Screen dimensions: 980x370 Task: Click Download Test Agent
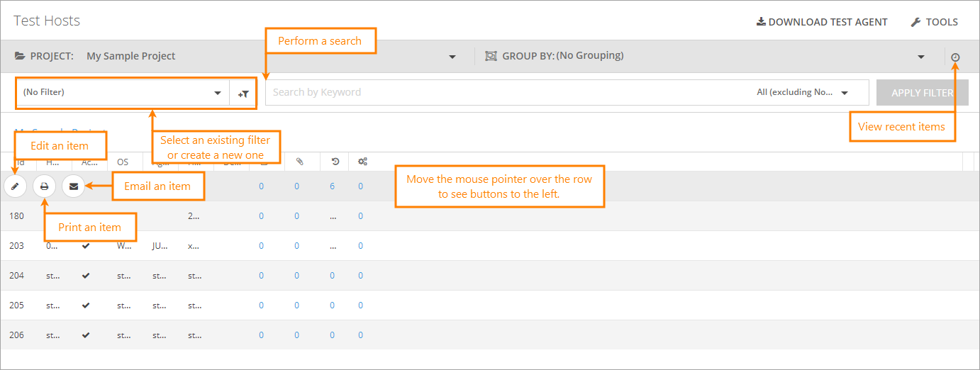[822, 22]
